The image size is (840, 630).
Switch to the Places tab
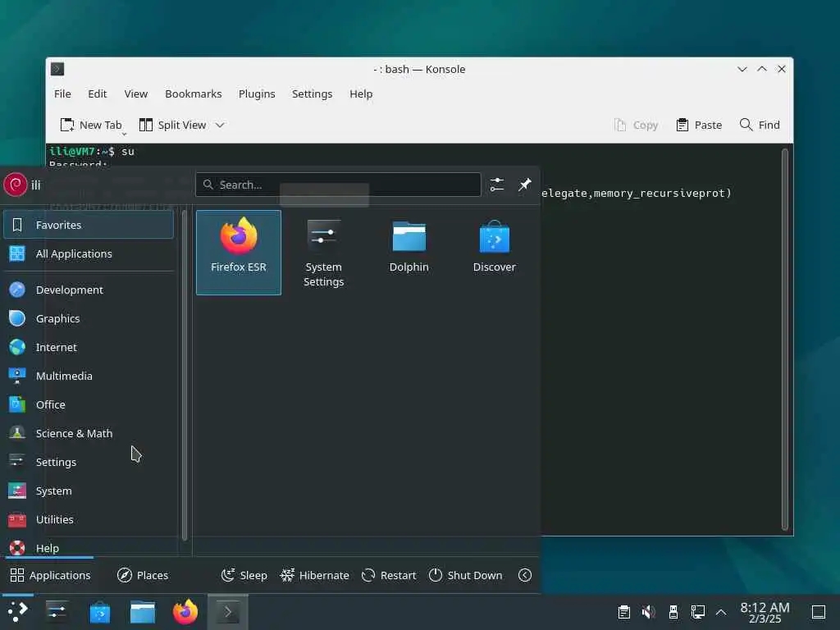tap(143, 575)
